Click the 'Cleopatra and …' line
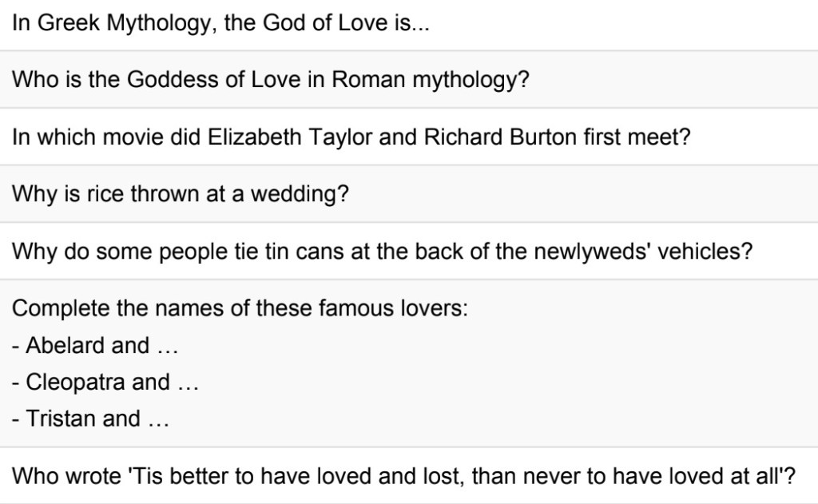The height and width of the screenshot is (504, 818). pos(105,382)
